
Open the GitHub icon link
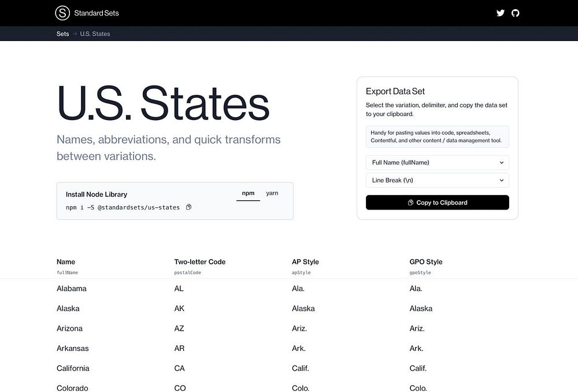[x=516, y=13]
